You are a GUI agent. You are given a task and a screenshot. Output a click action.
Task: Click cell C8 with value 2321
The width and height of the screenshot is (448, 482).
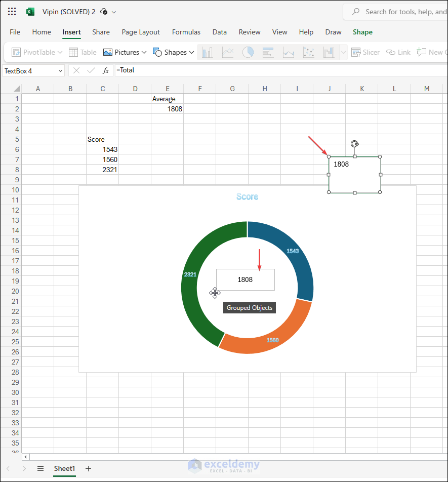tap(102, 170)
